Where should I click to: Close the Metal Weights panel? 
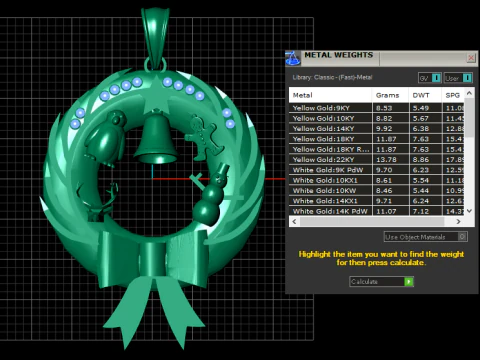471,58
